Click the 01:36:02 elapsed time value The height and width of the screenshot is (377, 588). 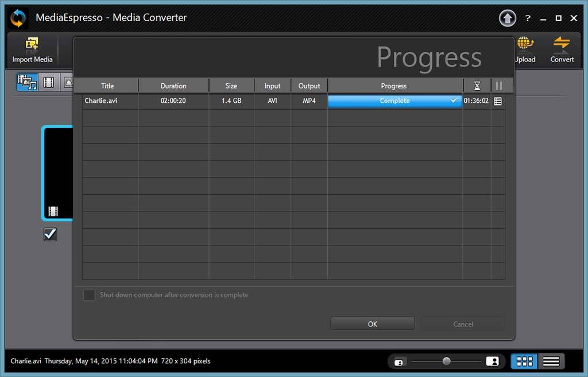(476, 101)
